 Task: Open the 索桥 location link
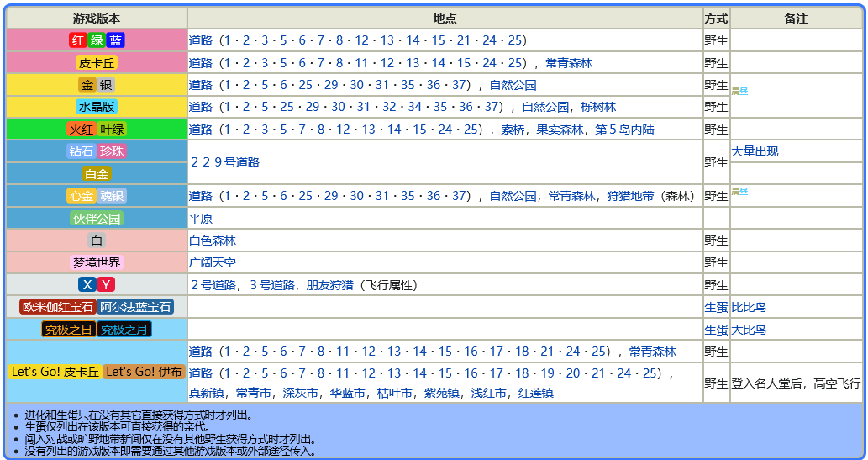[x=513, y=130]
